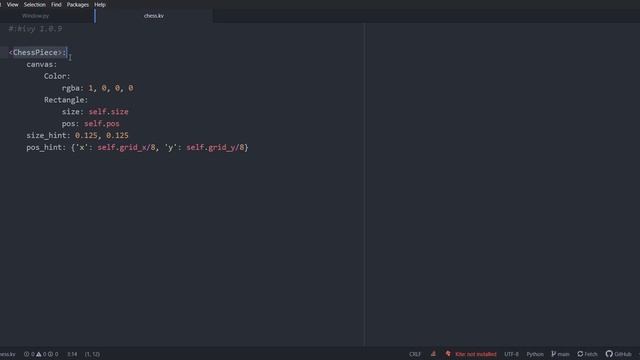This screenshot has height=360, width=640.
Task: Click 'self.grid_y/8' in pos_hint
Action: 216,147
